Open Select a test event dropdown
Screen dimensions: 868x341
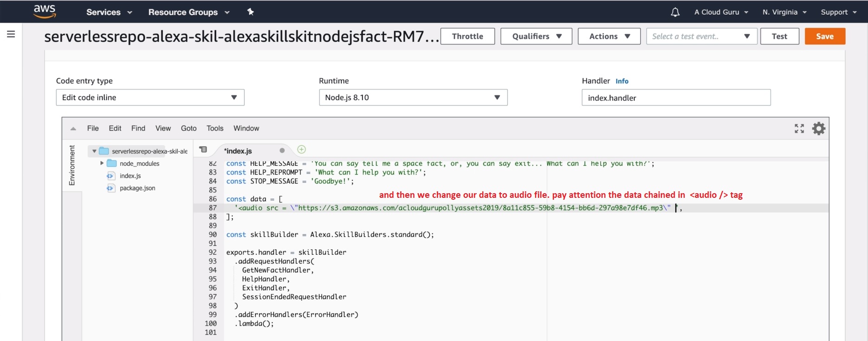point(702,36)
